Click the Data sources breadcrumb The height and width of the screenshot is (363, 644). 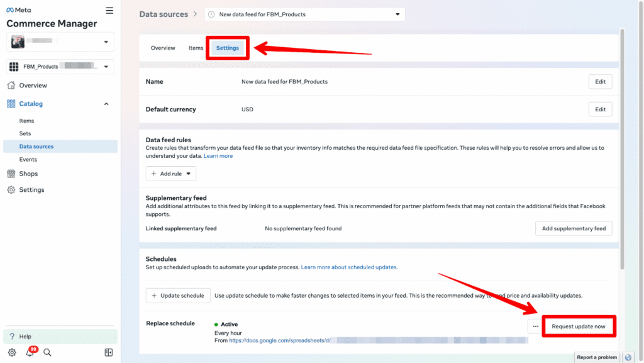(164, 14)
